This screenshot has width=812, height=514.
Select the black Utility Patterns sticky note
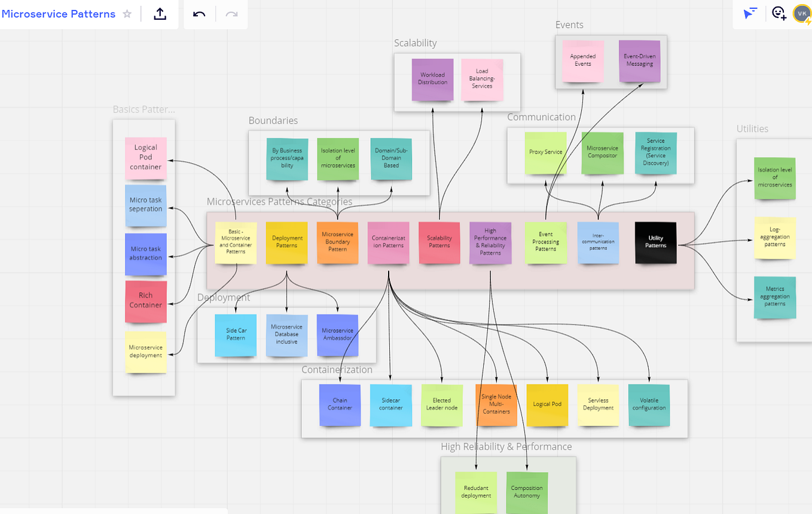[x=655, y=242]
